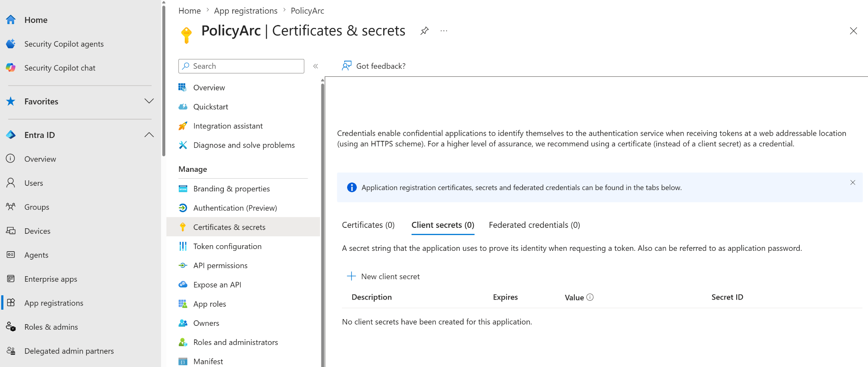Image resolution: width=868 pixels, height=367 pixels.
Task: Open Security Copilot agents icon
Action: [x=11, y=44]
